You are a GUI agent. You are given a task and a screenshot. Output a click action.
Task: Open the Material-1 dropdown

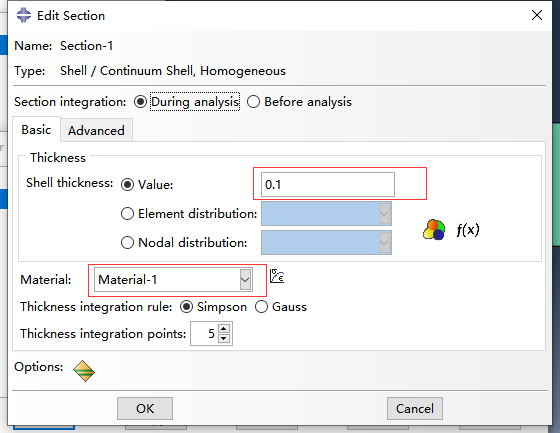pos(174,279)
